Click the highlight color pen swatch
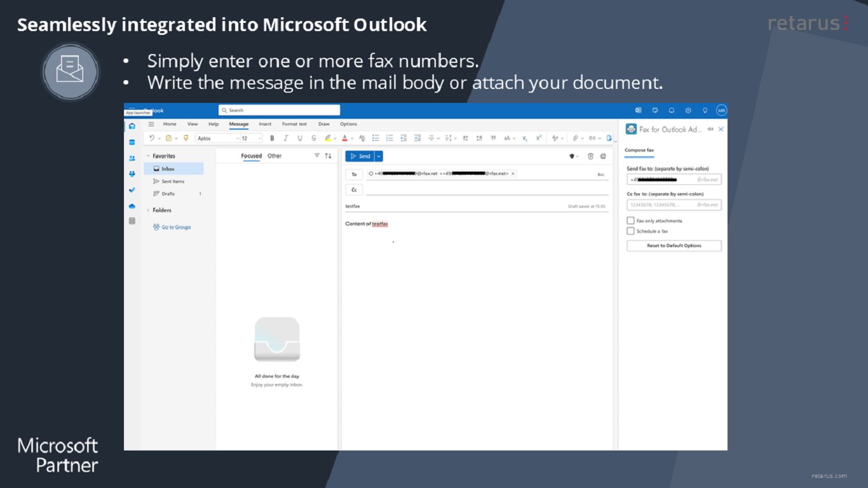 [328, 138]
